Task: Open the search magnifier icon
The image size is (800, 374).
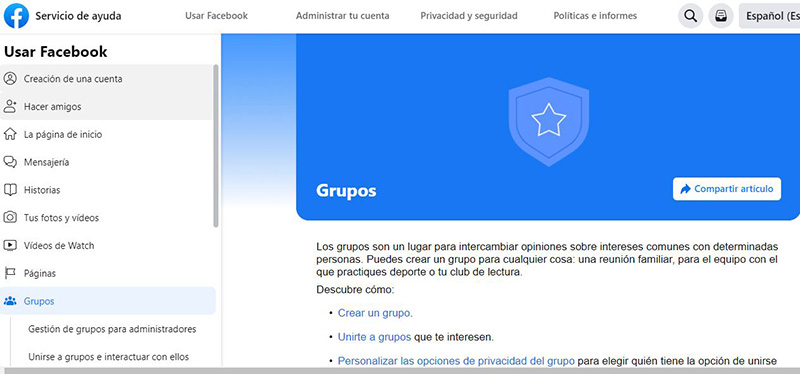Action: point(690,16)
